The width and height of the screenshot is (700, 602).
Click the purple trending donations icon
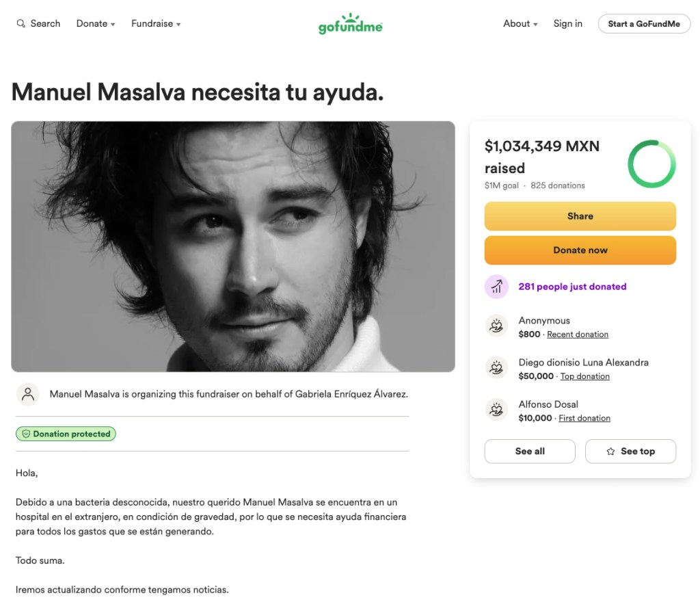point(497,287)
